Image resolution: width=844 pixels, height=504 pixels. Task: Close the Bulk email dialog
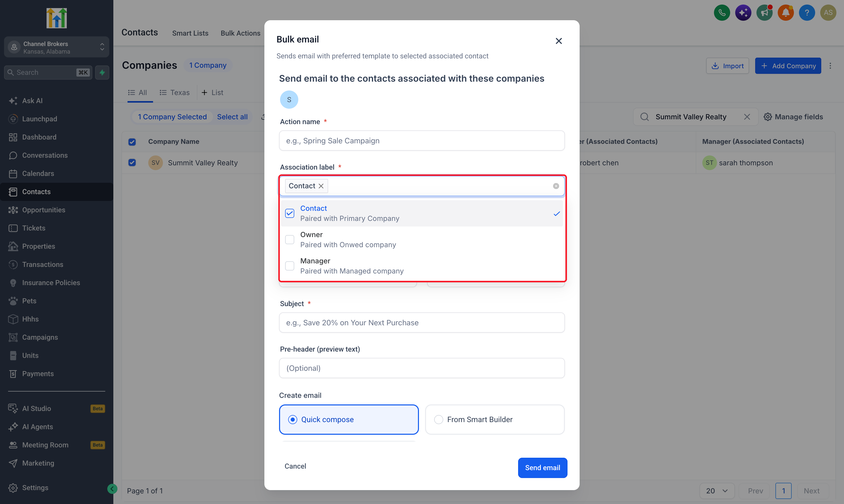point(558,41)
